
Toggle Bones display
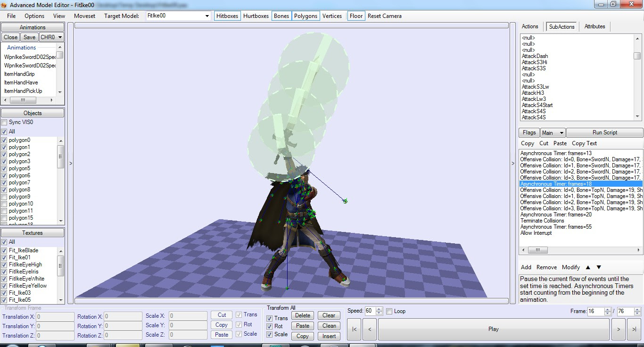point(281,16)
